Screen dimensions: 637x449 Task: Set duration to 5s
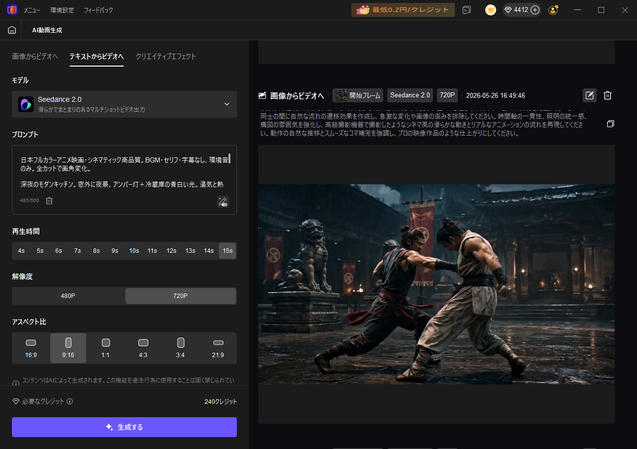tap(40, 251)
